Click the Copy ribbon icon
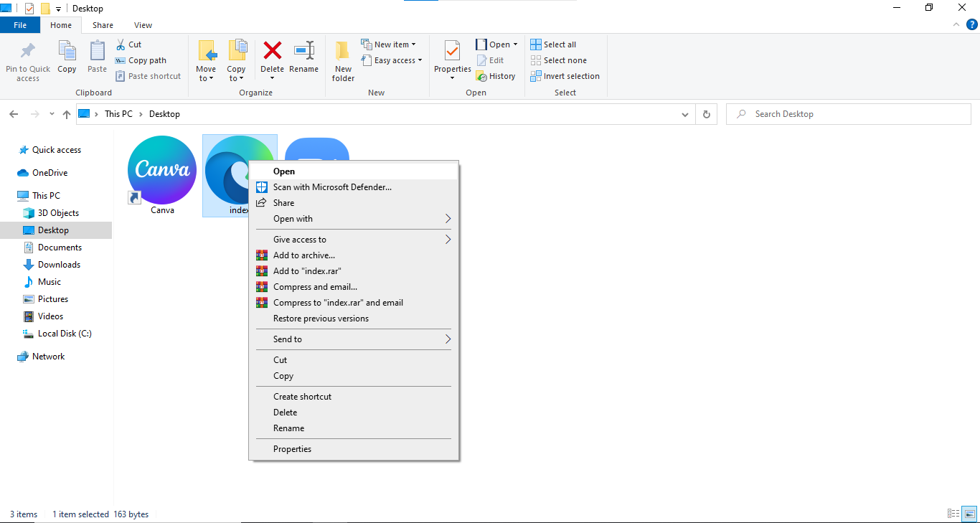This screenshot has width=980, height=523. 67,51
